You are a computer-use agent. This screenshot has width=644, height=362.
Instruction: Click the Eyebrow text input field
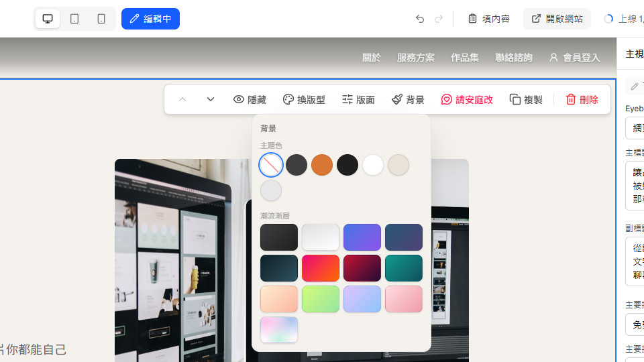point(635,128)
